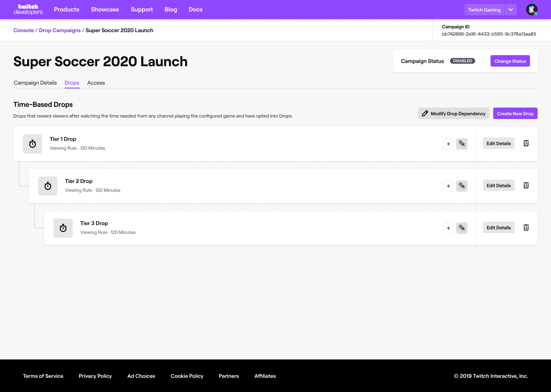The image size is (551, 392).
Task: Click the stopwatch icon next to Tier 3 Drop
Action: pos(63,228)
